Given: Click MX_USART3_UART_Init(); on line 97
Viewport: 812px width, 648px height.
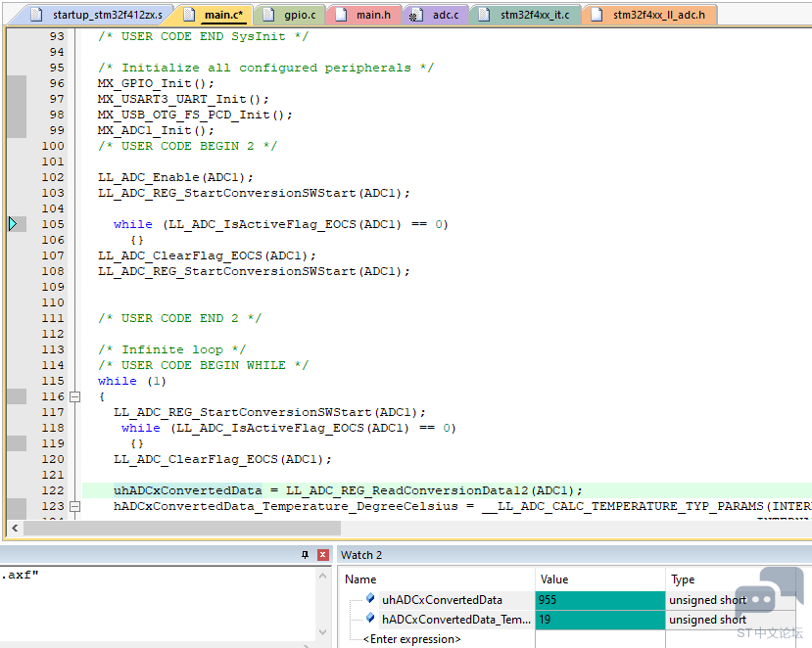Looking at the screenshot, I should (x=183, y=99).
